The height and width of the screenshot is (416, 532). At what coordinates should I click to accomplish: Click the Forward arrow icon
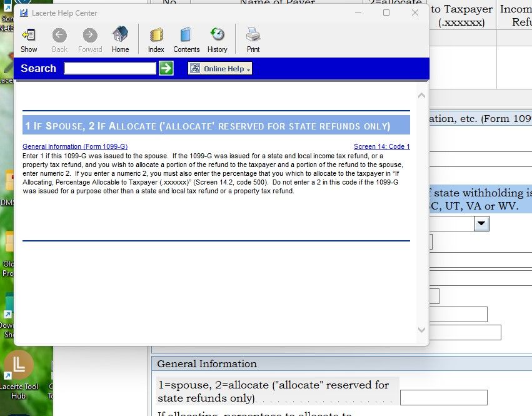[x=90, y=39]
